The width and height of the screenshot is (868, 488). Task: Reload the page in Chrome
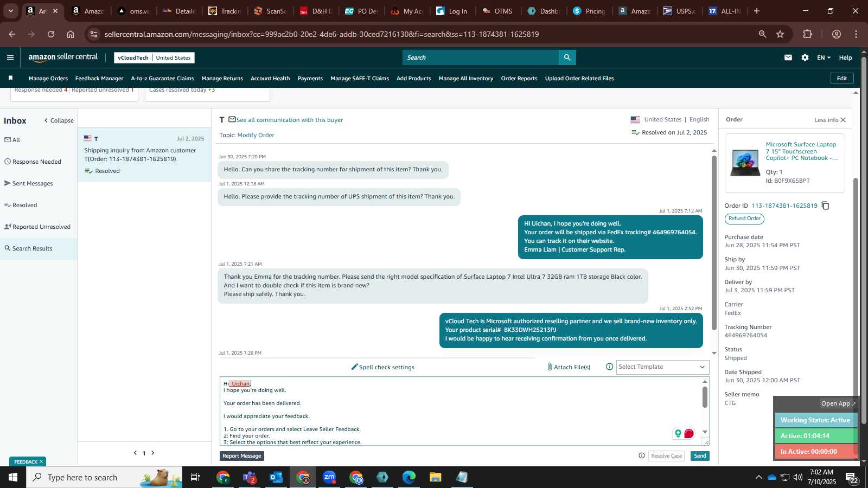[x=51, y=34]
